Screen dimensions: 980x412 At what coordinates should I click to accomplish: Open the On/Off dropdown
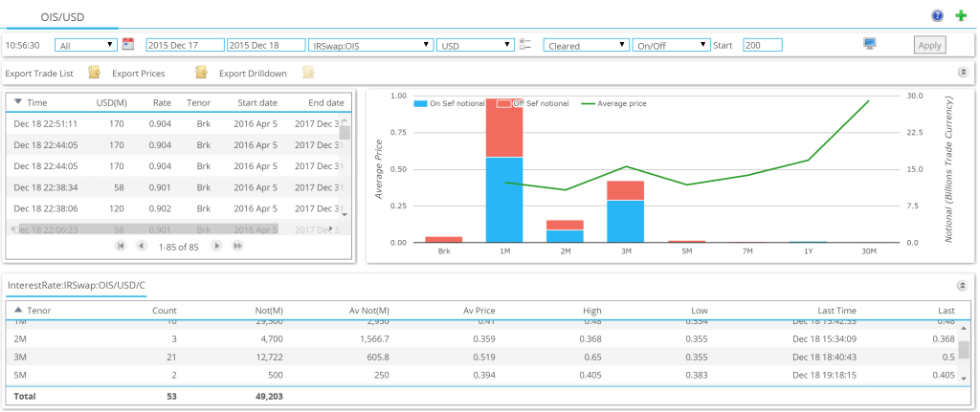[x=672, y=45]
